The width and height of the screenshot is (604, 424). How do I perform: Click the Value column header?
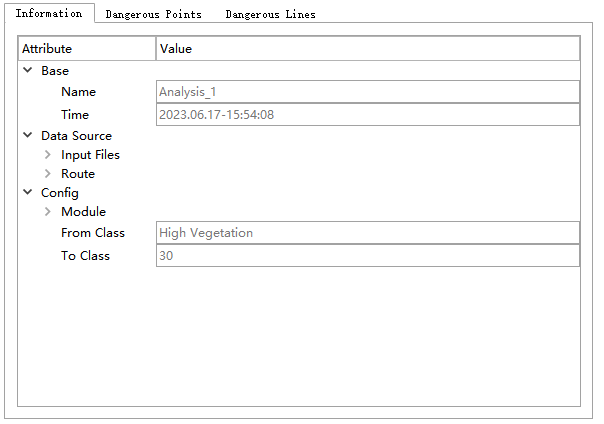(368, 49)
